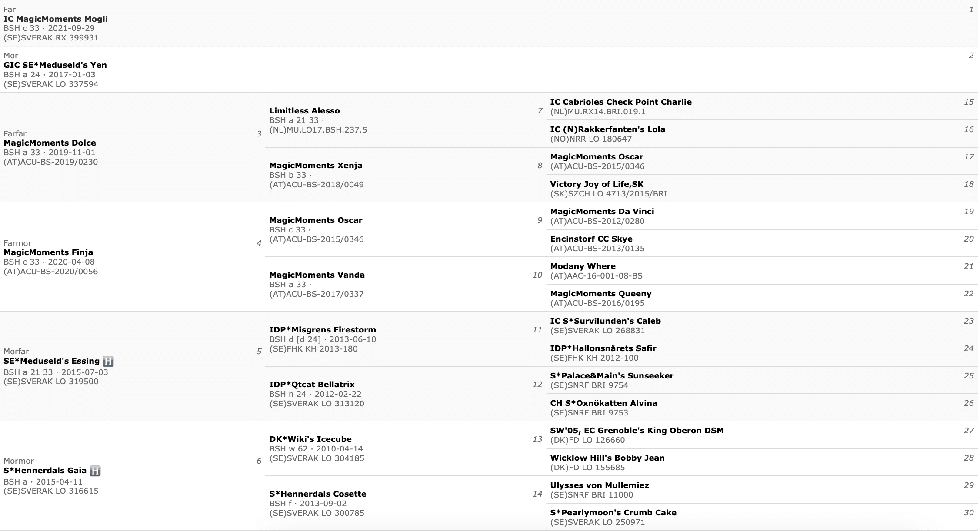Screen dimensions: 980x531
Task: Select Ulysses von Mullemiez
Action: 600,485
